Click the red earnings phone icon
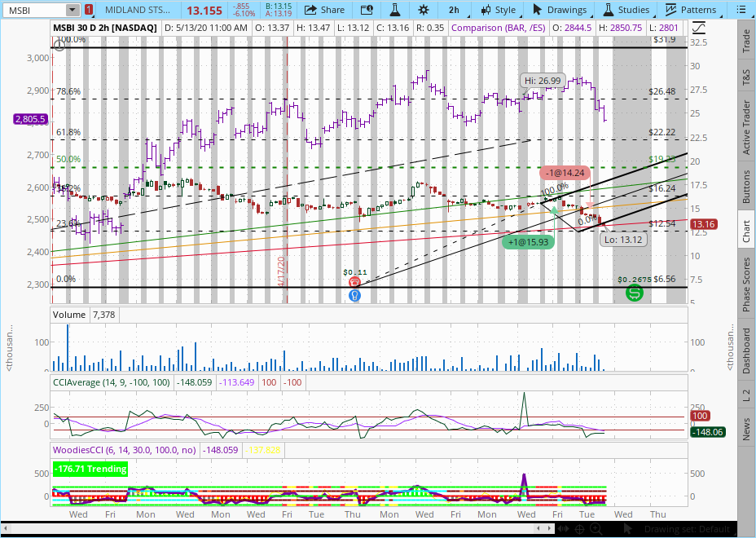Image resolution: width=756 pixels, height=538 pixels. pos(354,281)
